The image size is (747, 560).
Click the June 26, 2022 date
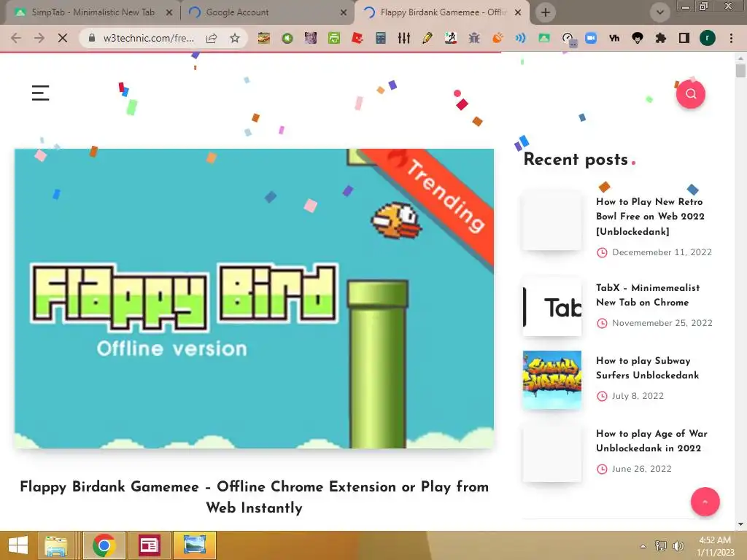coord(642,469)
